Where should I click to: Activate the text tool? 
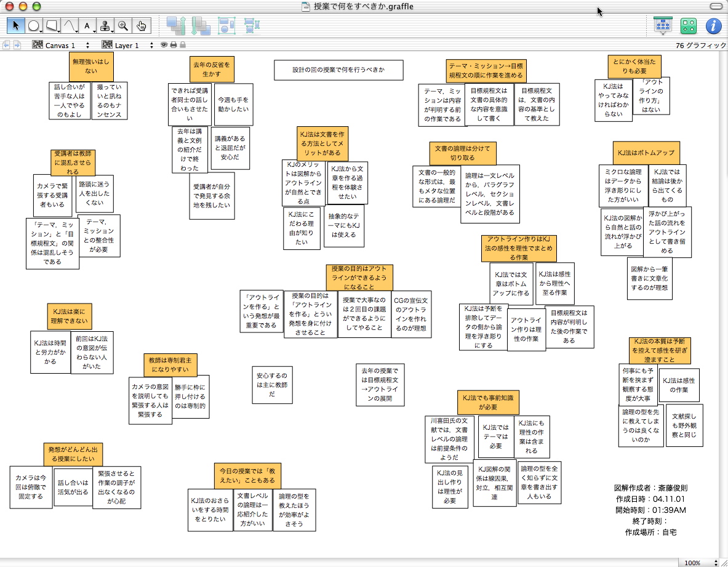87,26
